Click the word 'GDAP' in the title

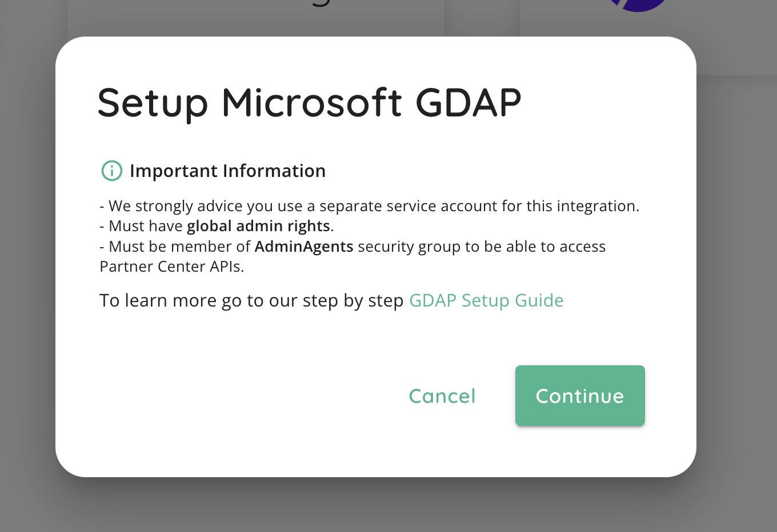[468, 103]
